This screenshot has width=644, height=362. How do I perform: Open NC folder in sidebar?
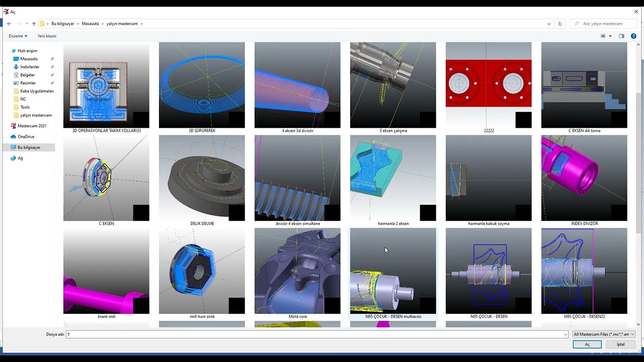click(23, 99)
